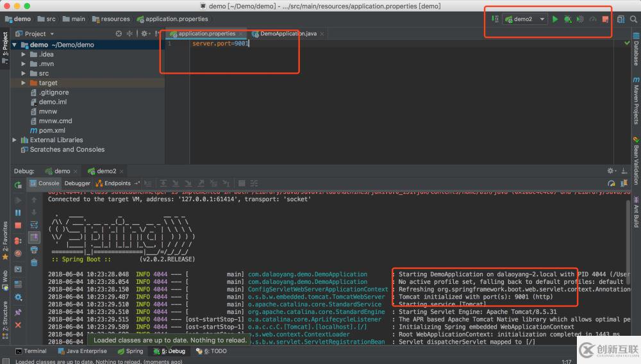Viewport: 641px width, 364px height.
Task: Collapse the demo root folder
Action: (15, 45)
